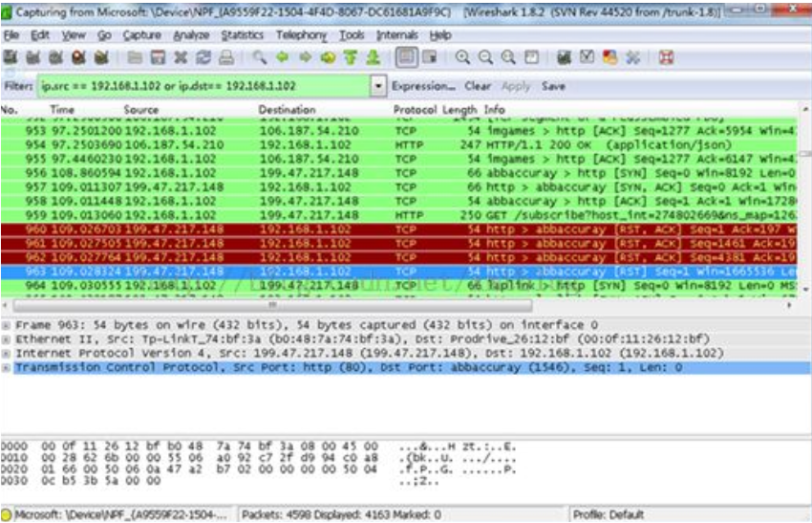Clear the display filter

478,86
